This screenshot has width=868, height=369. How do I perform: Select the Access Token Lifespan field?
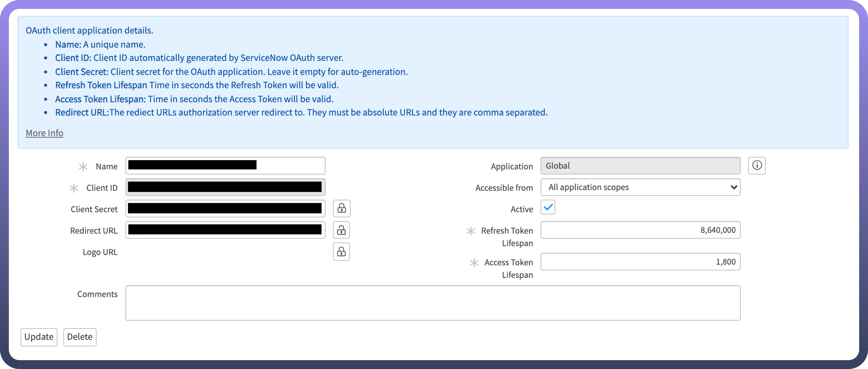point(640,262)
